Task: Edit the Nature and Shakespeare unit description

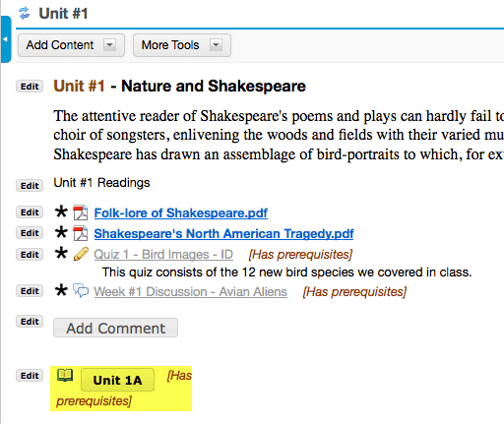Action: (30, 87)
